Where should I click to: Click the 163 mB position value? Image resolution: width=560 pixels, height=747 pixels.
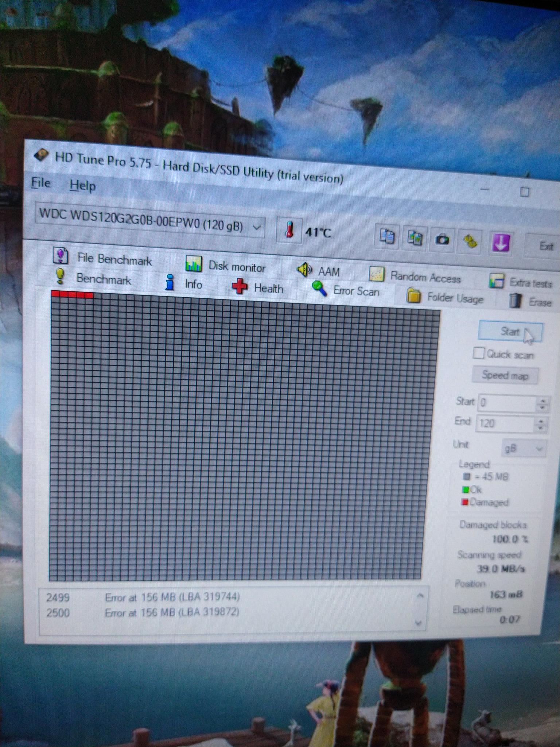(x=506, y=595)
